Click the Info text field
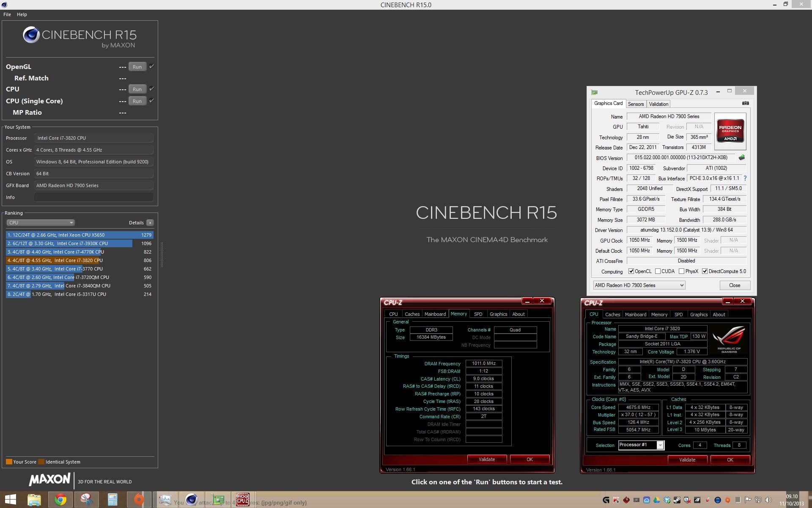The width and height of the screenshot is (812, 508). click(x=93, y=197)
